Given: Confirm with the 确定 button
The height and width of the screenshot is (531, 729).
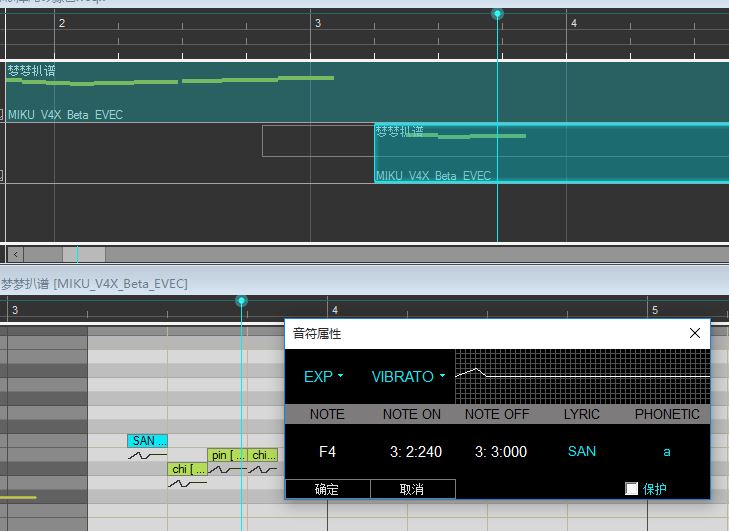Looking at the screenshot, I should 327,489.
